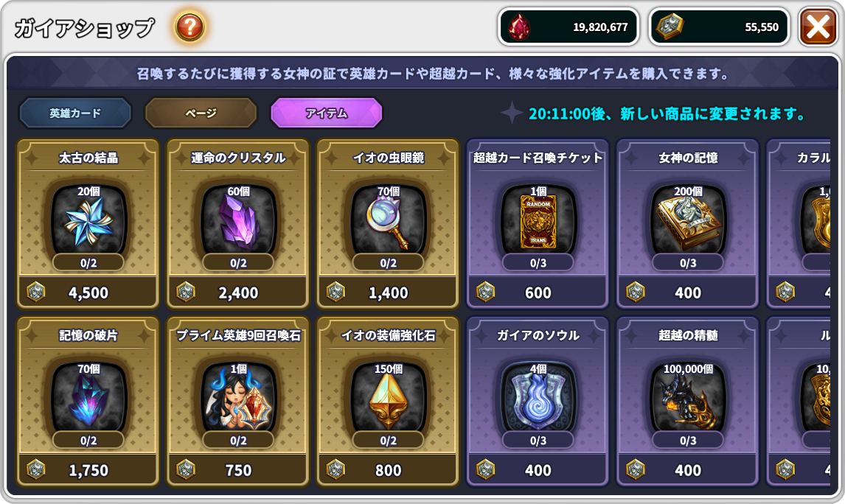Viewport: 845px width, 504px height.
Task: Close the ガイアショップ window
Action: click(x=818, y=27)
